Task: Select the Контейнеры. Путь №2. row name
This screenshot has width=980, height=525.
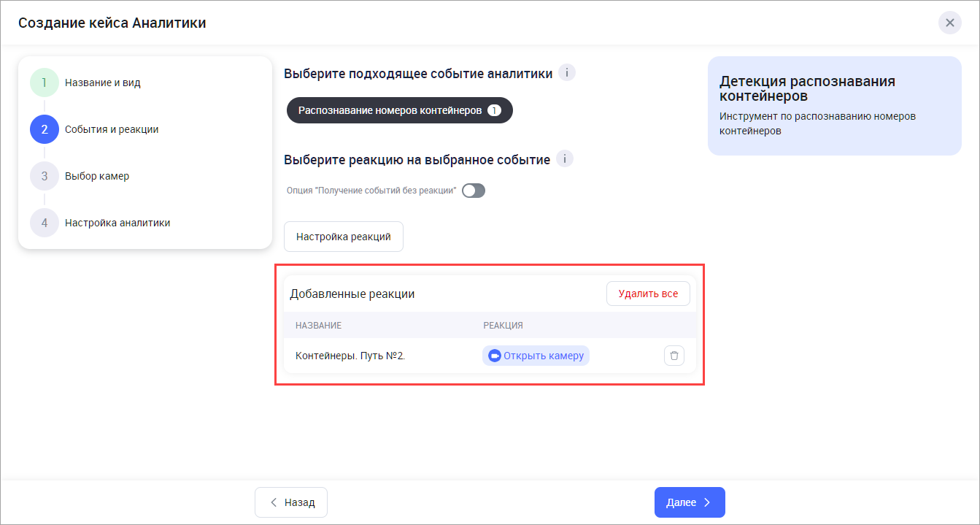Action: coord(350,356)
